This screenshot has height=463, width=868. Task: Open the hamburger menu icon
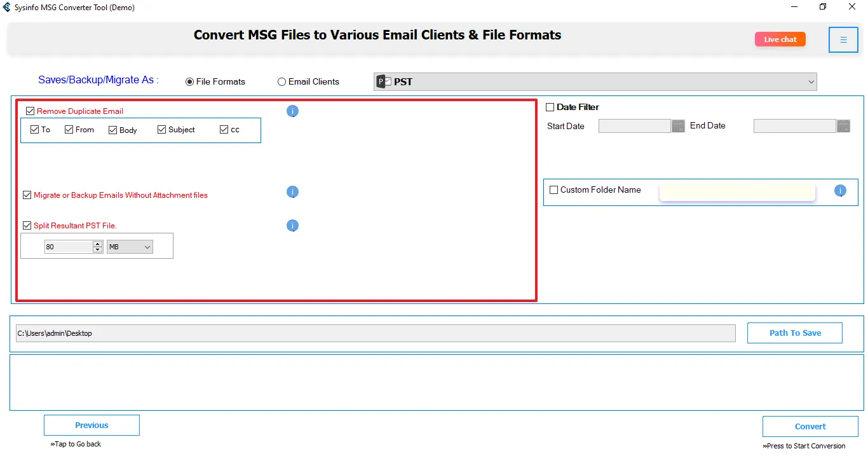click(843, 40)
